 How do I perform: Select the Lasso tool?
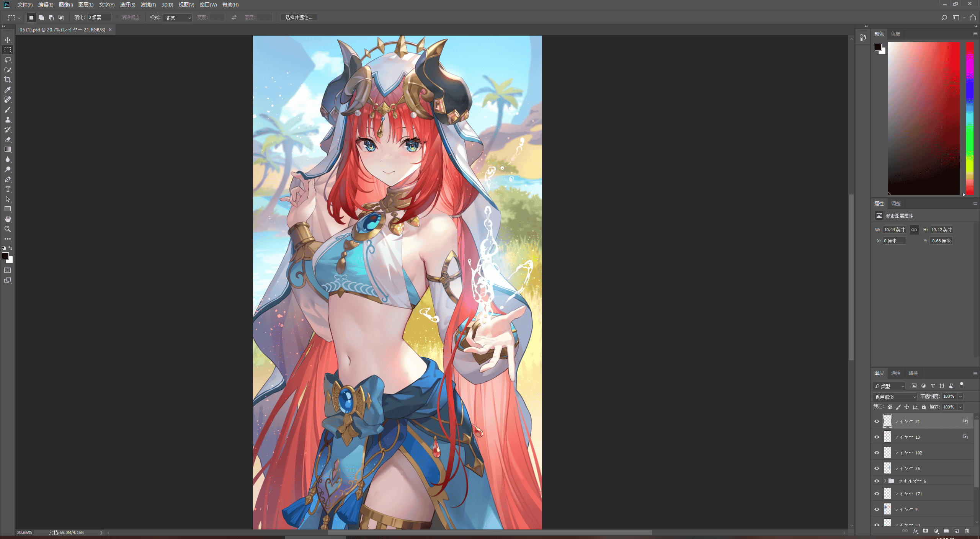pos(8,60)
